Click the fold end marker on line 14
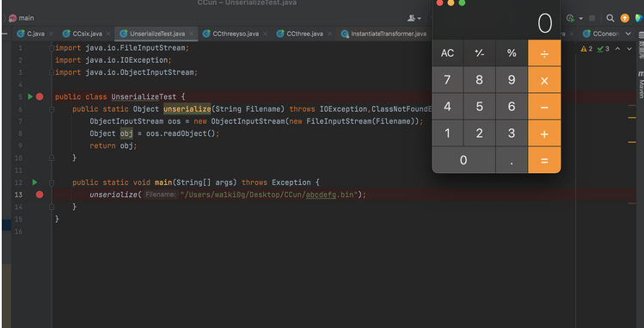 point(52,207)
